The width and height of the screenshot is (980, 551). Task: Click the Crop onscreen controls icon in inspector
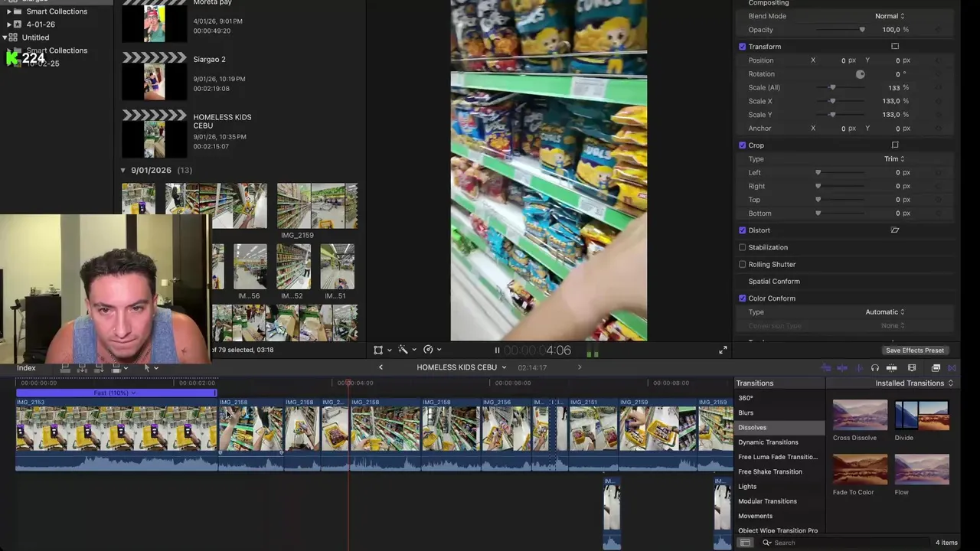click(895, 145)
